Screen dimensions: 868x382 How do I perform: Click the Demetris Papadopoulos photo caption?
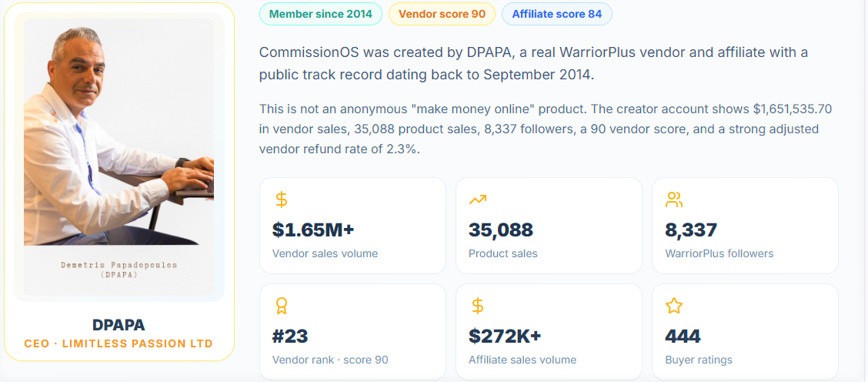pyautogui.click(x=119, y=270)
